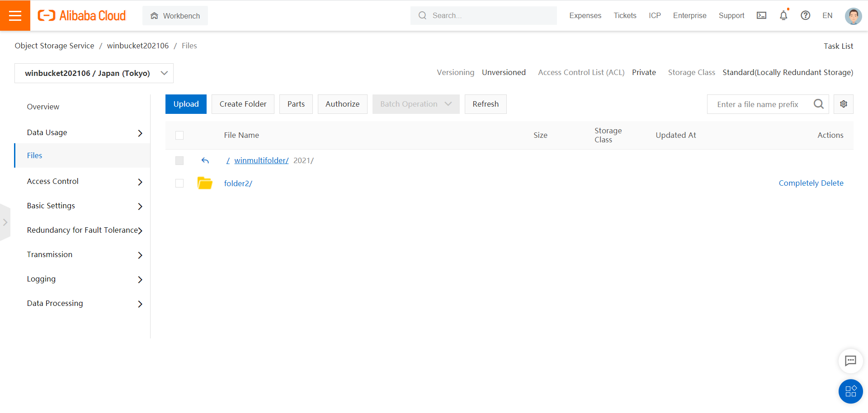Open Cloud Shell terminal icon
The image size is (868, 413).
click(762, 15)
